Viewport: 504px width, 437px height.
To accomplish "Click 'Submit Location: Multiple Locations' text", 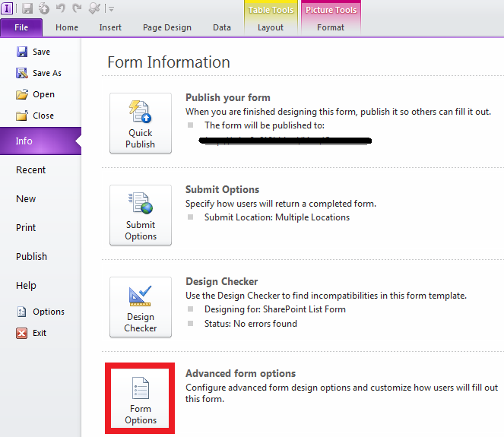I will (277, 217).
